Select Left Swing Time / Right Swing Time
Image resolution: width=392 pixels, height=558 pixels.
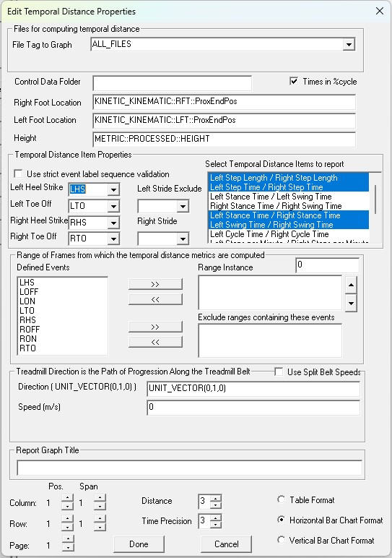[289, 225]
